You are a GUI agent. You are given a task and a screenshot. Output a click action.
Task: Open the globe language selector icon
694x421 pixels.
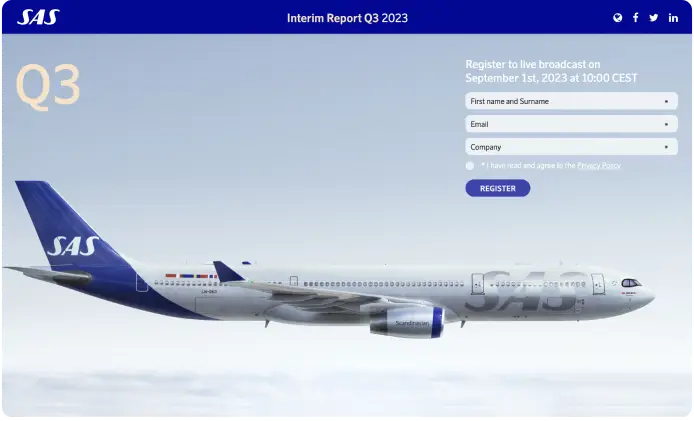click(617, 18)
